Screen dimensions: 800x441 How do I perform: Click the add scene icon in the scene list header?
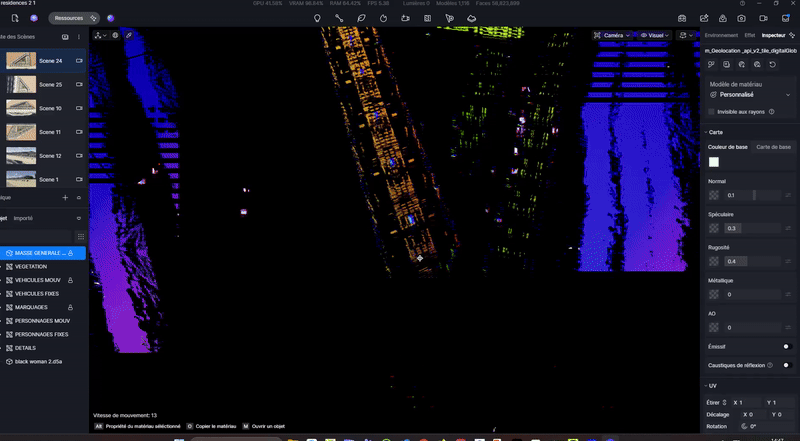click(x=65, y=37)
